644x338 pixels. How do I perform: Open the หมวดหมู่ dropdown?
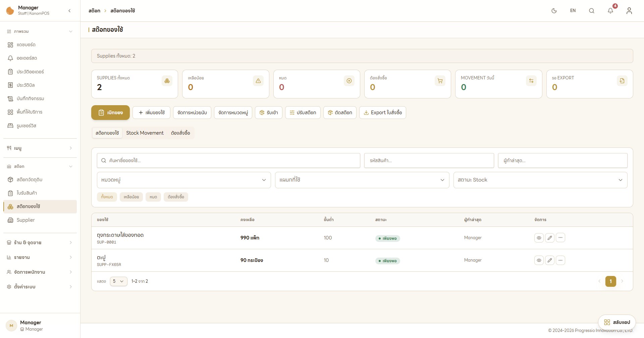(184, 180)
